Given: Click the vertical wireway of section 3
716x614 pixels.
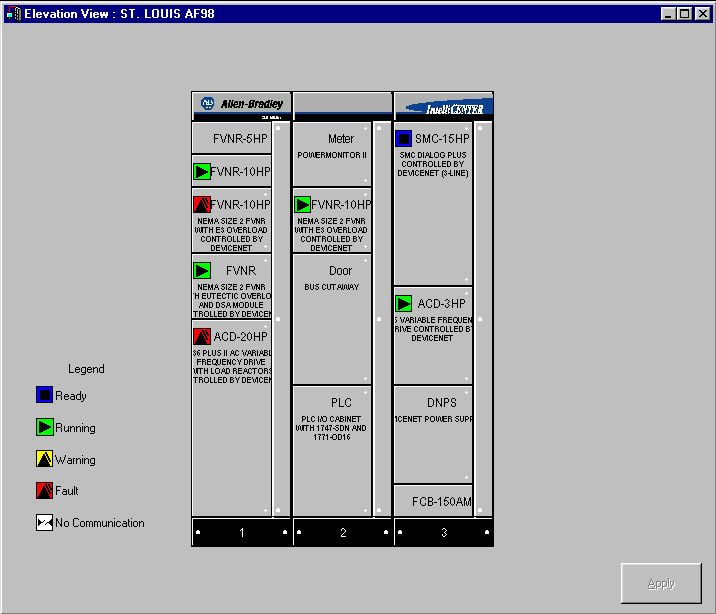Looking at the screenshot, I should 483,319.
